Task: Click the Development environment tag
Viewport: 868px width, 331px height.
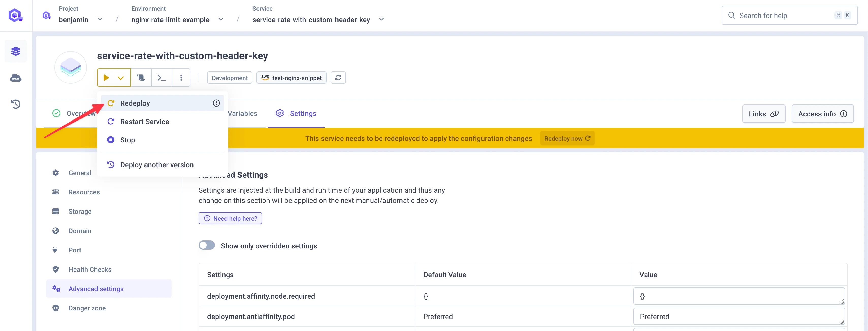Action: tap(230, 78)
